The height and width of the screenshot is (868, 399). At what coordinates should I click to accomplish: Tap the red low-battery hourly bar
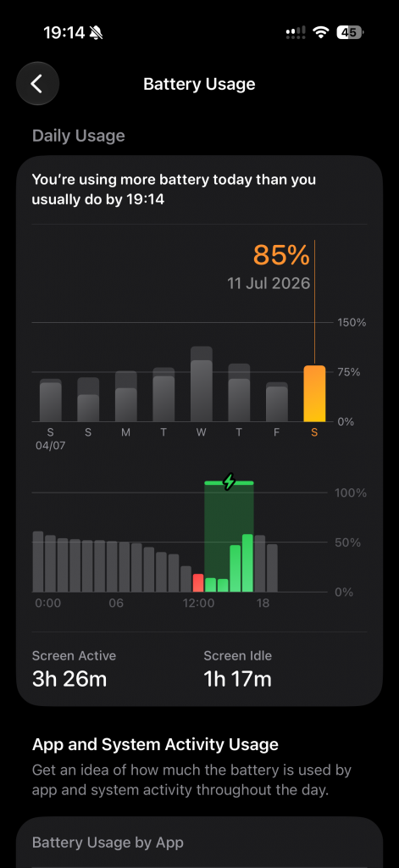click(198, 583)
